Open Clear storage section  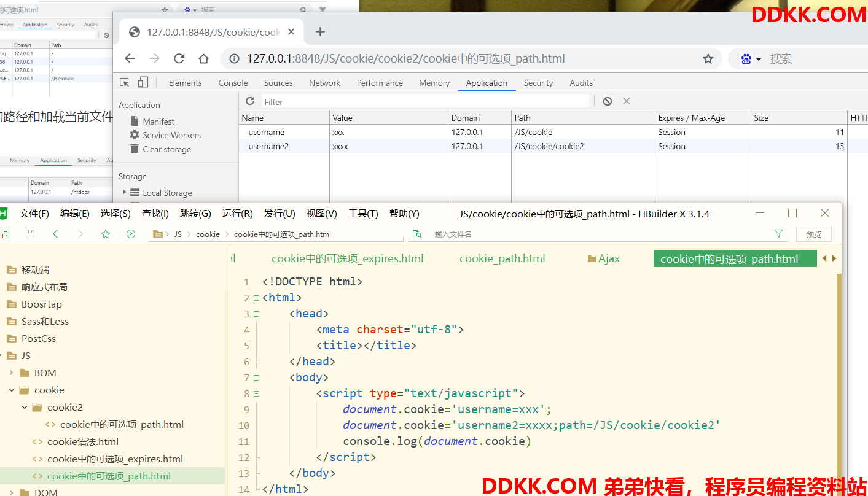coord(160,149)
